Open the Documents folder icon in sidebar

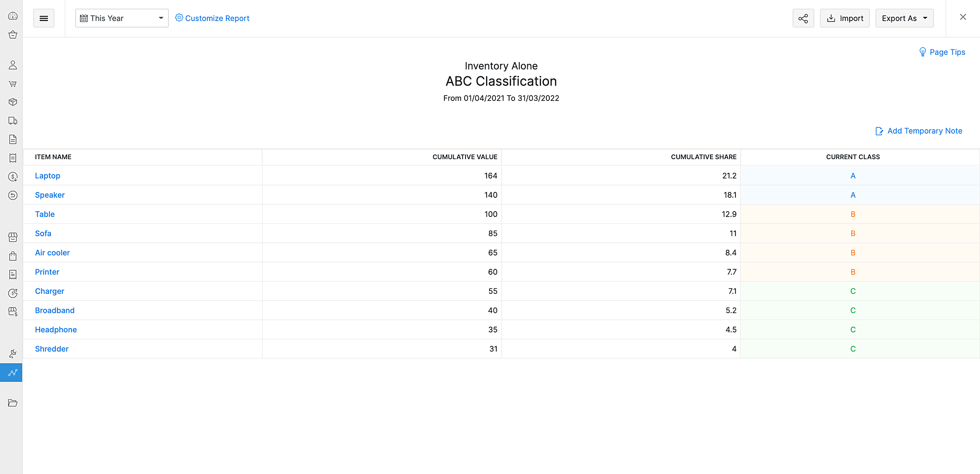(12, 403)
